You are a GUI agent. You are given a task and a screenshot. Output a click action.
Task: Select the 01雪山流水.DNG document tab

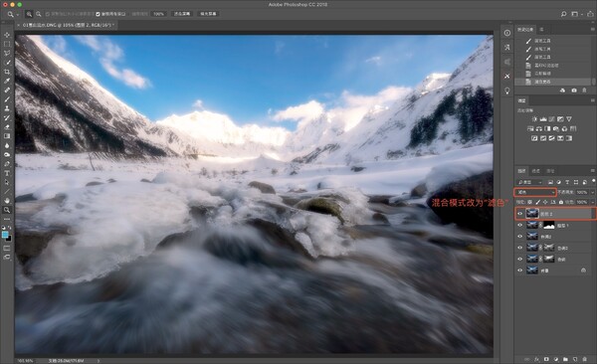(x=68, y=25)
